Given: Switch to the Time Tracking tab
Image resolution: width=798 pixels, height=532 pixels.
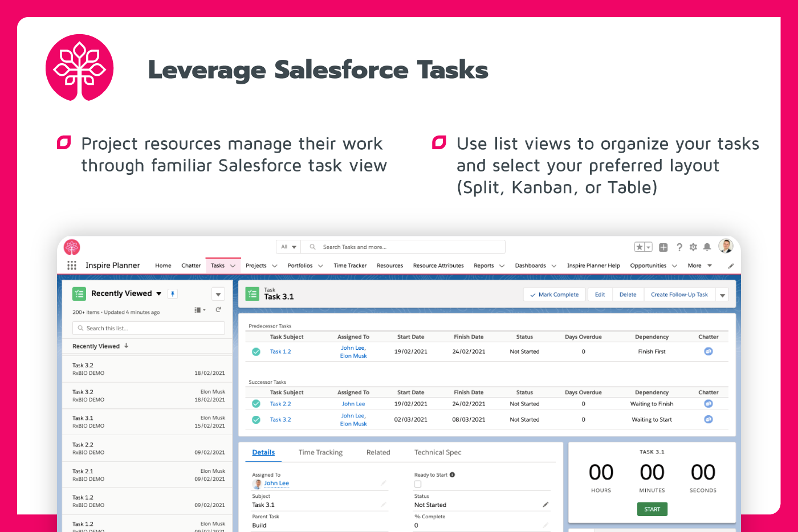Looking at the screenshot, I should pyautogui.click(x=320, y=452).
